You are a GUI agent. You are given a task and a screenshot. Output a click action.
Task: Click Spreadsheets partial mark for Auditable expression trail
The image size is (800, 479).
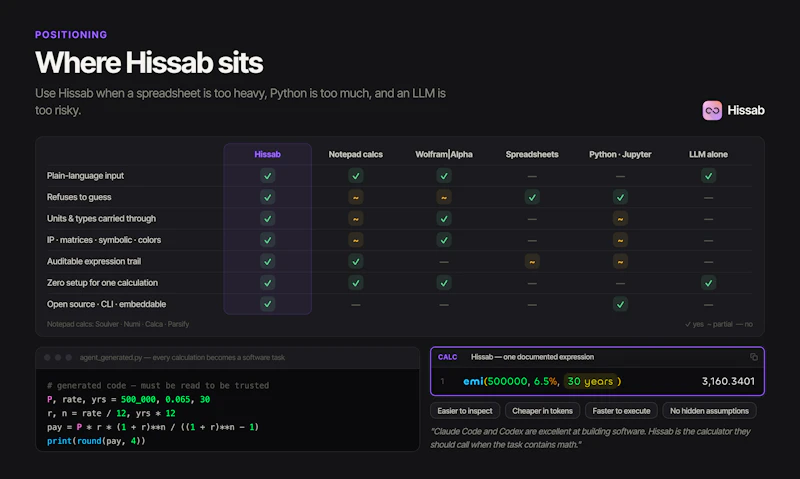click(532, 261)
